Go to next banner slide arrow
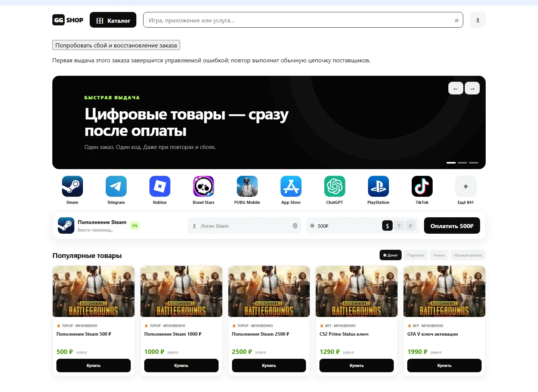The image size is (538, 392). (472, 88)
